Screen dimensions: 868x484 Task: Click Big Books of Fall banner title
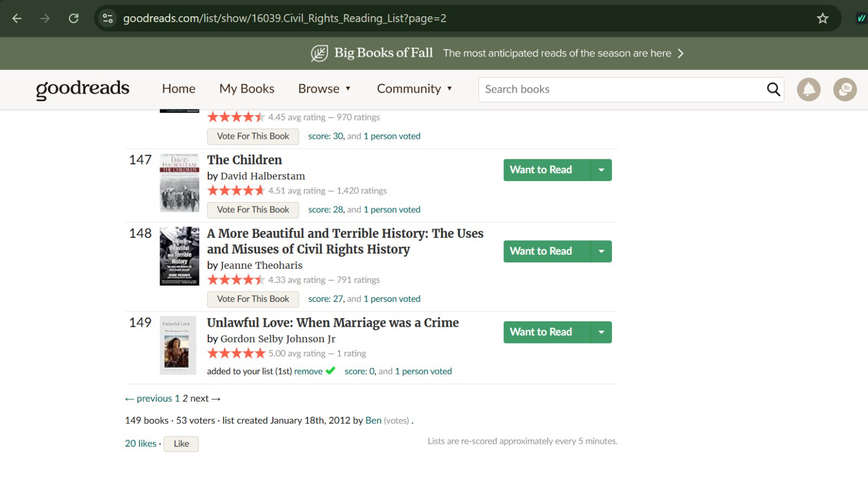(x=384, y=53)
